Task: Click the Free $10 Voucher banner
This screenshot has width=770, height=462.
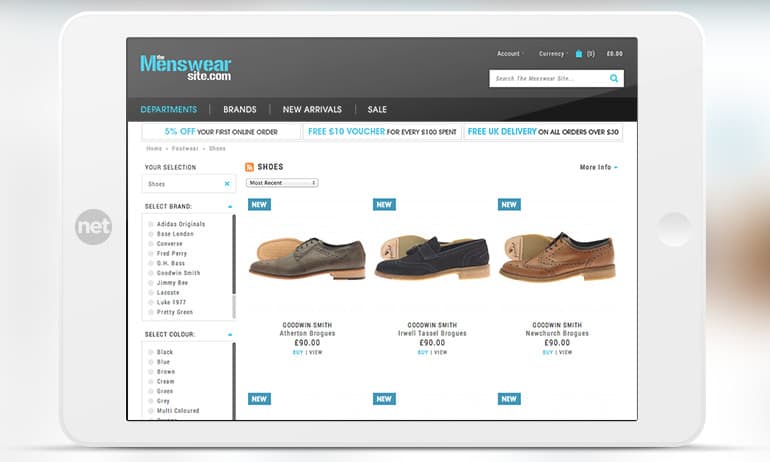Action: [382, 132]
